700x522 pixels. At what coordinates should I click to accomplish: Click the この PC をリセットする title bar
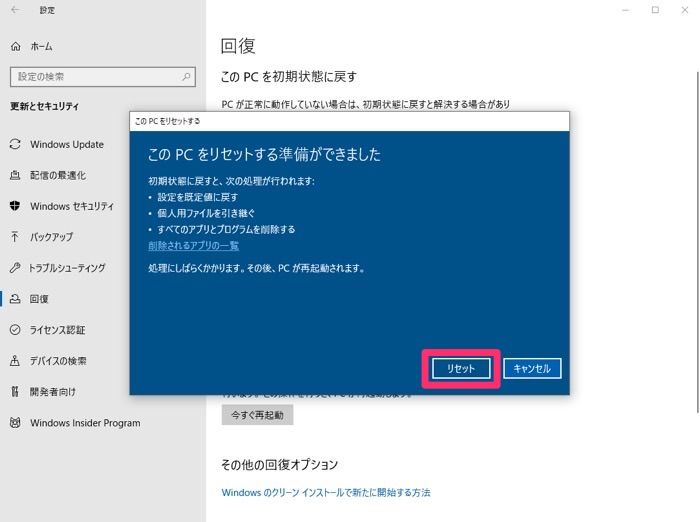[x=349, y=121]
